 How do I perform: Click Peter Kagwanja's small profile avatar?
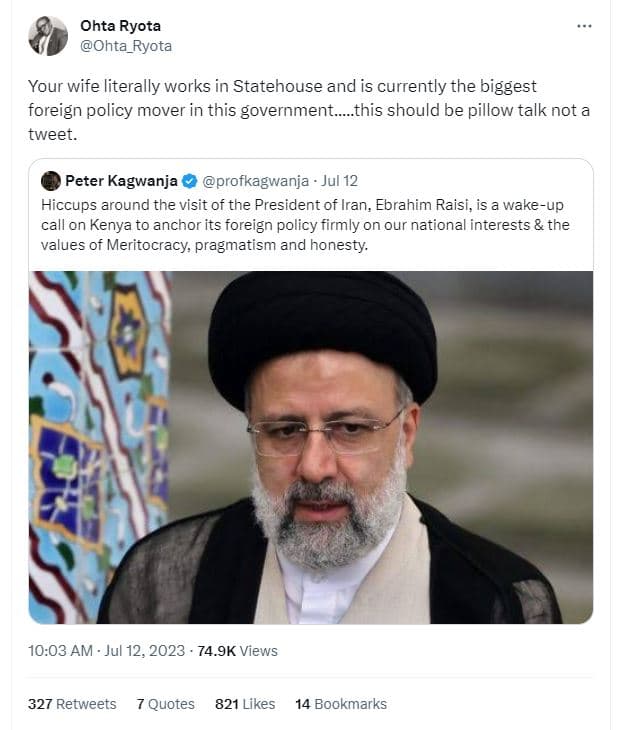(x=51, y=181)
